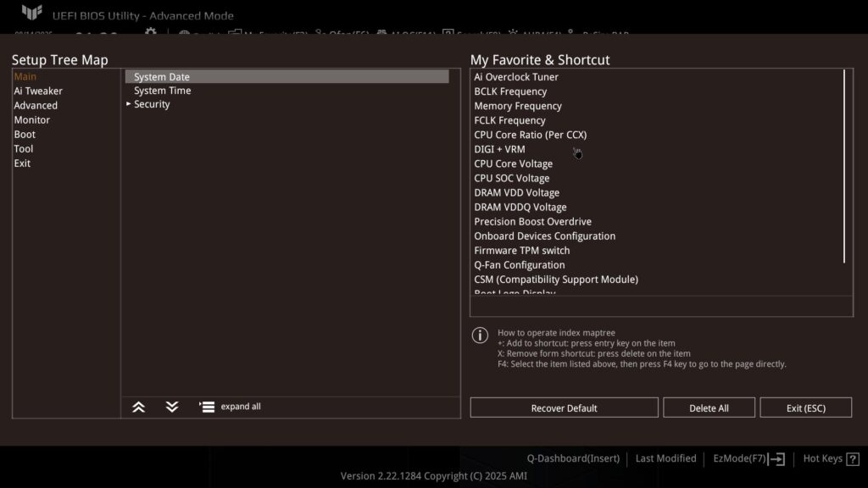Select CPU Core Ratio (Per CCX) shortcut
This screenshot has width=868, height=488.
click(x=531, y=135)
